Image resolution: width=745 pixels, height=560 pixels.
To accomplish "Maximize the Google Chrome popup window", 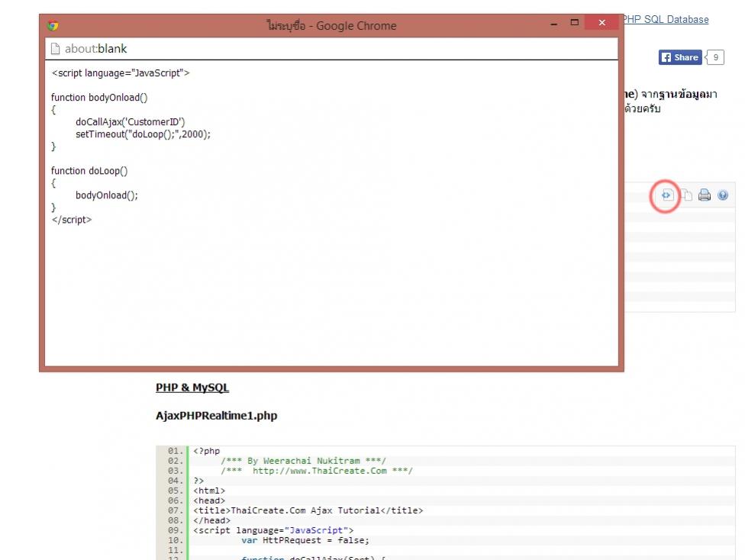I will tap(575, 23).
